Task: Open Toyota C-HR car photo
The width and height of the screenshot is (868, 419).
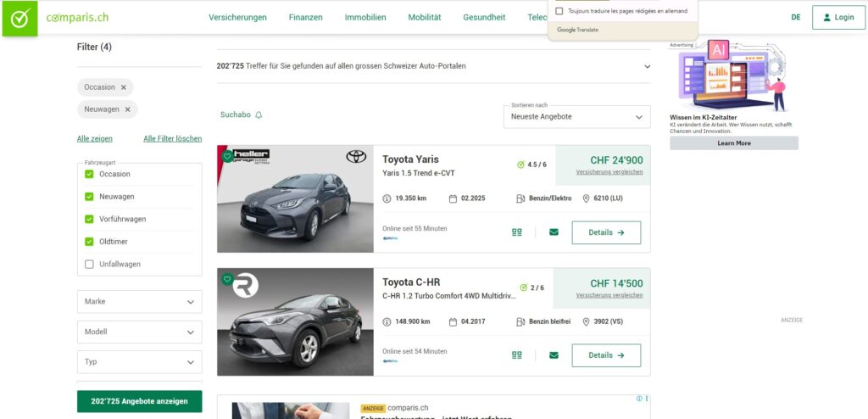Action: [x=295, y=322]
